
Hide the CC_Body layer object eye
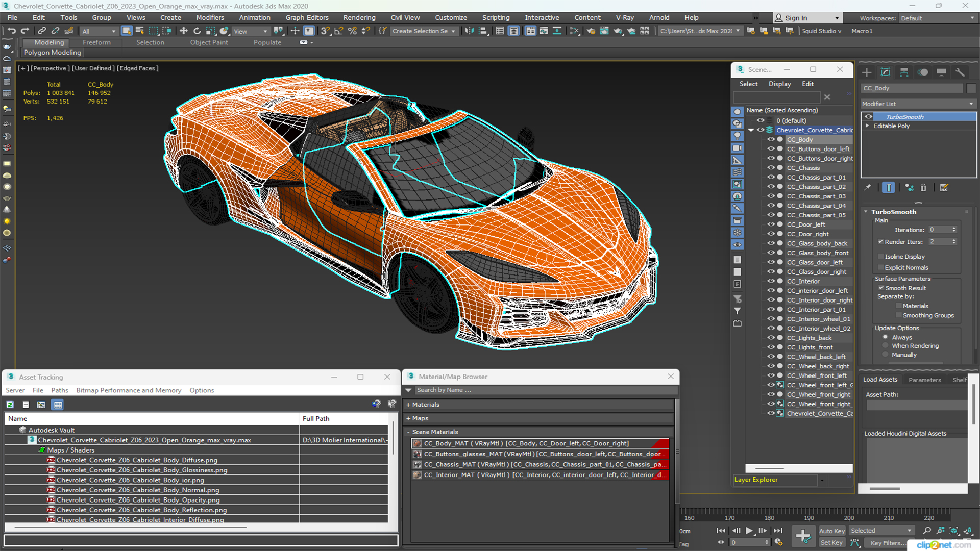pos(771,139)
